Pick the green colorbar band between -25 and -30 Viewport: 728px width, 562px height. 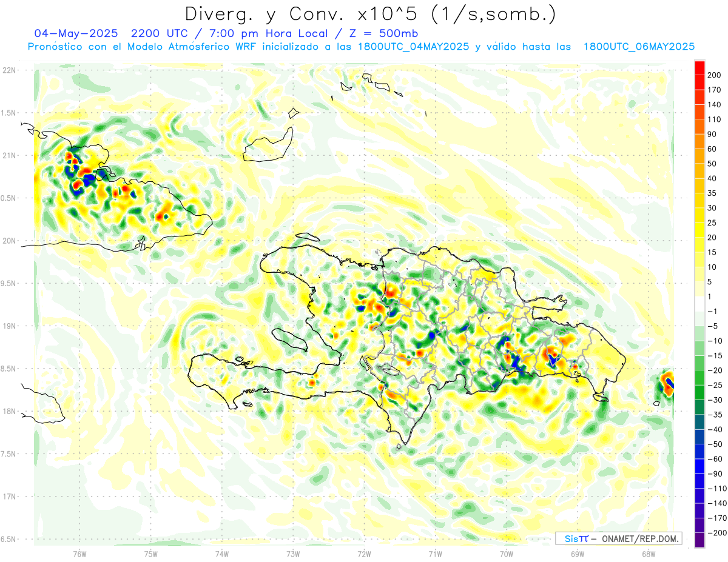pyautogui.click(x=700, y=392)
